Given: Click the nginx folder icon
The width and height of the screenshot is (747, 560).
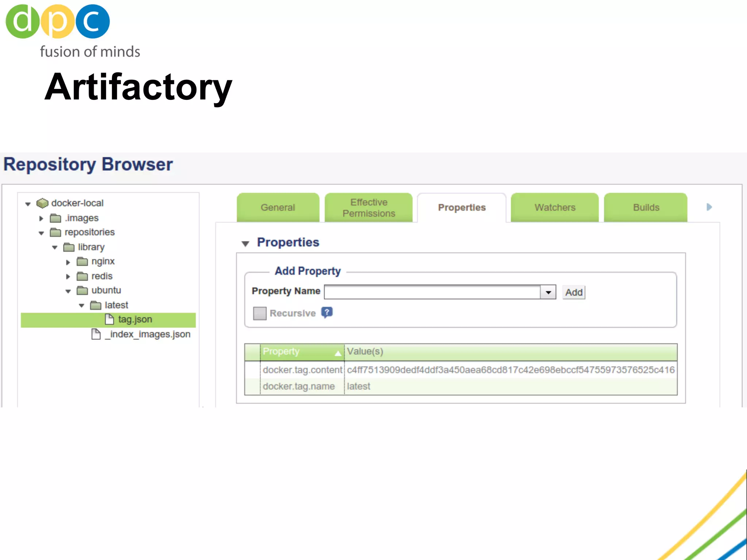Looking at the screenshot, I should pos(82,261).
